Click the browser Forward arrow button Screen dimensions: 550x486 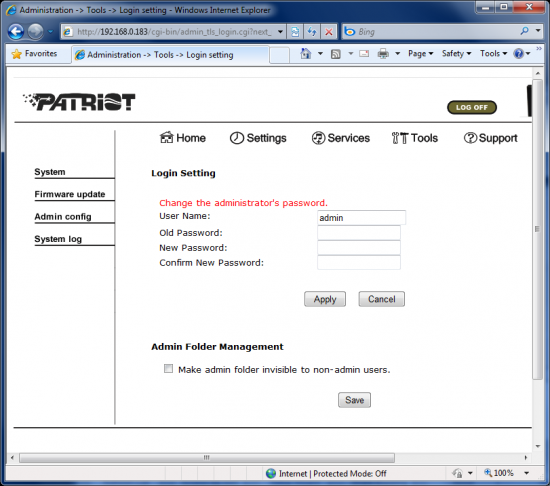pyautogui.click(x=35, y=32)
